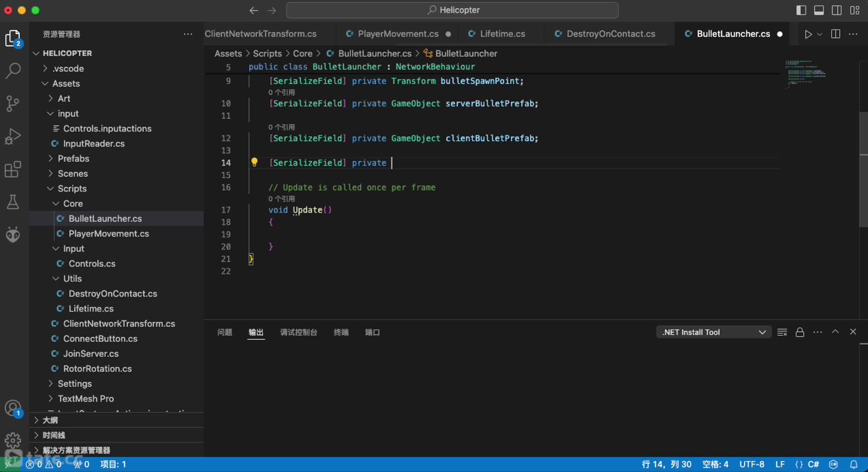Clear the output with the list icon

point(782,332)
